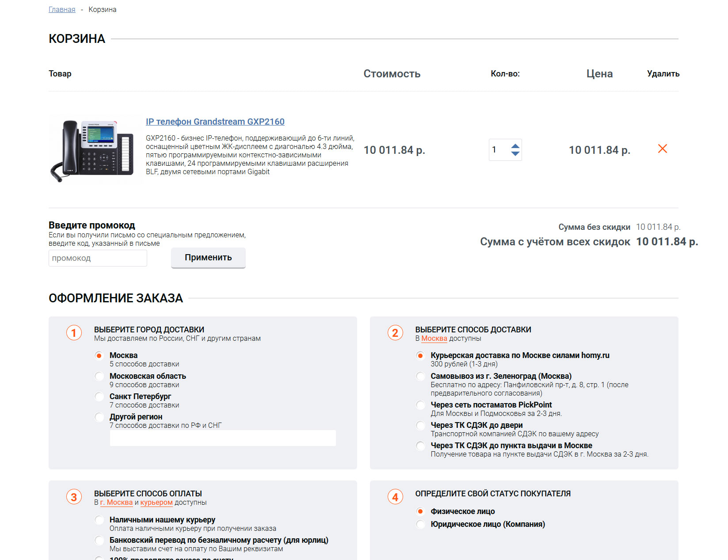The height and width of the screenshot is (560, 728).
Task: Select Юридическое лицо (Компания) status
Action: pos(421,524)
